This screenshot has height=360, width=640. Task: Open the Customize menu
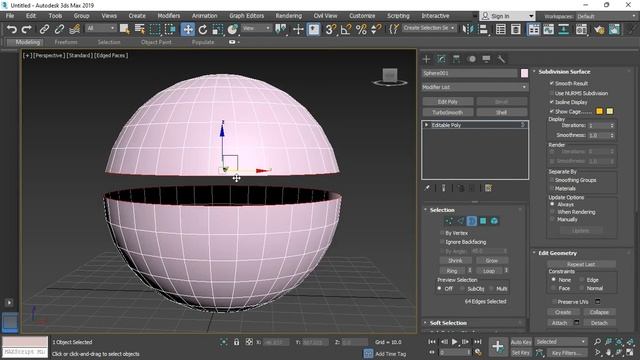pyautogui.click(x=362, y=16)
